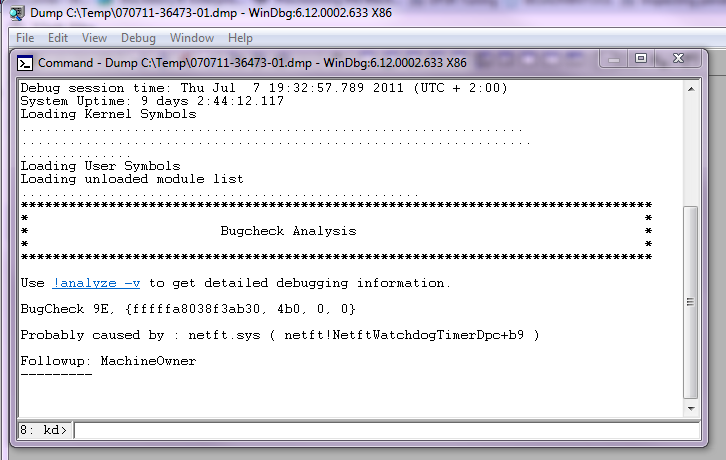Click the 'Followup: MachineOwner' text
The image size is (726, 460).
point(108,361)
